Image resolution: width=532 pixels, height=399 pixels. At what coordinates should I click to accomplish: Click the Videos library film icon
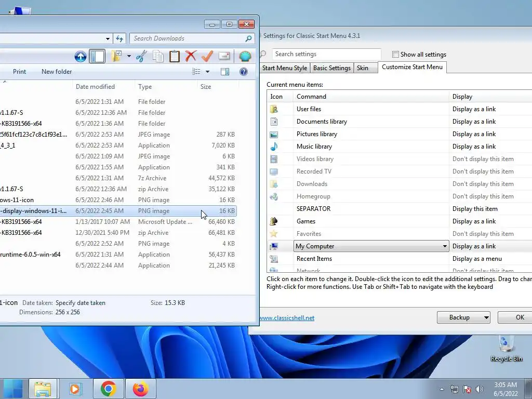click(x=274, y=159)
